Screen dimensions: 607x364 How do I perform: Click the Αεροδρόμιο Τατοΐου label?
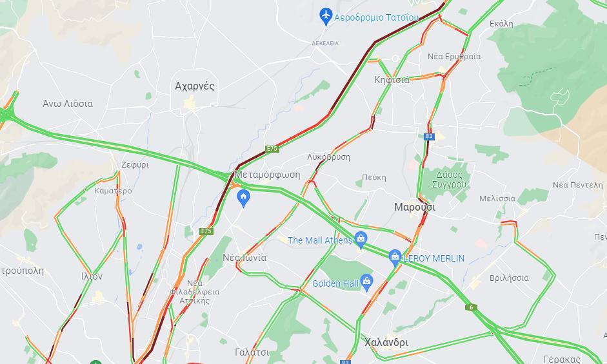pyautogui.click(x=376, y=18)
